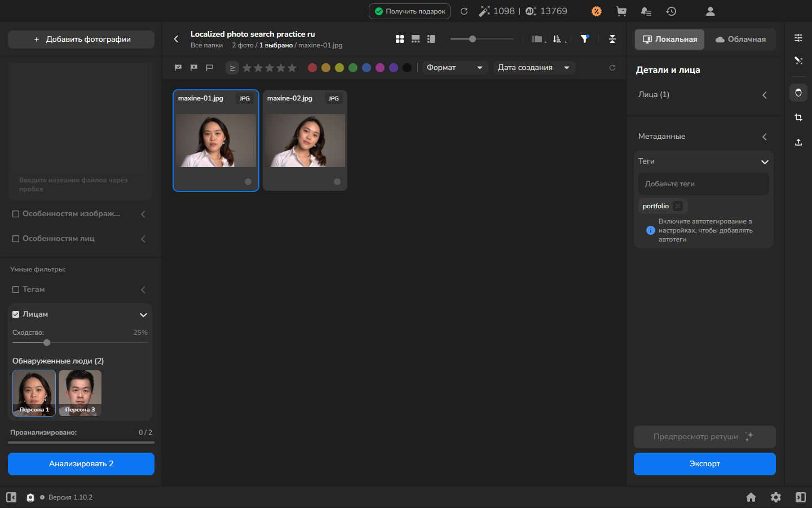Open the sort order icon
The image size is (812, 508).
coord(558,39)
